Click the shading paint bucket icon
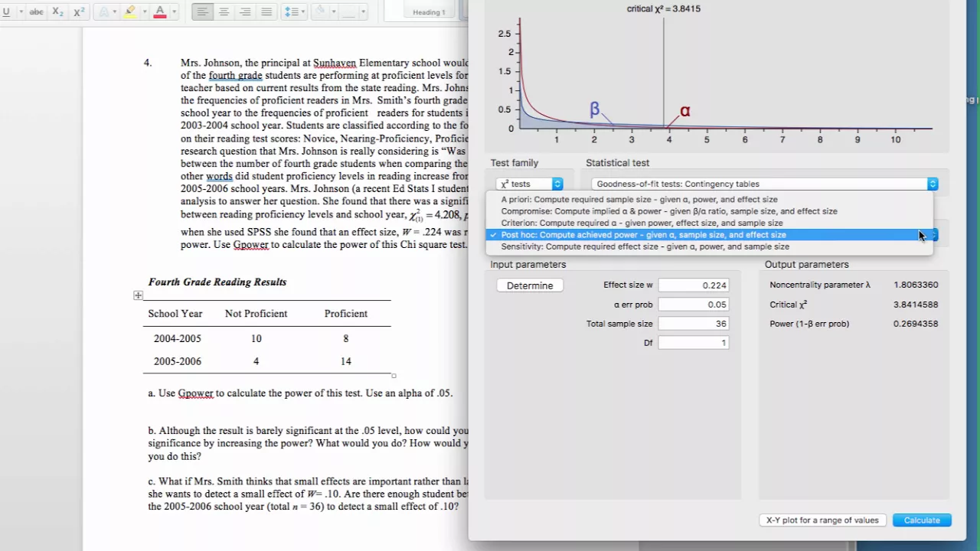 (319, 12)
